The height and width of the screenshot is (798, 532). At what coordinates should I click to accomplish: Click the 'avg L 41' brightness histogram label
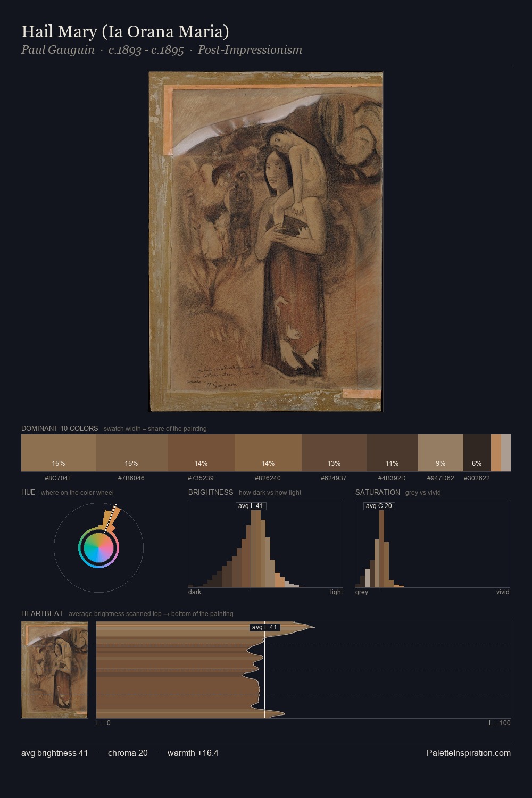(251, 506)
